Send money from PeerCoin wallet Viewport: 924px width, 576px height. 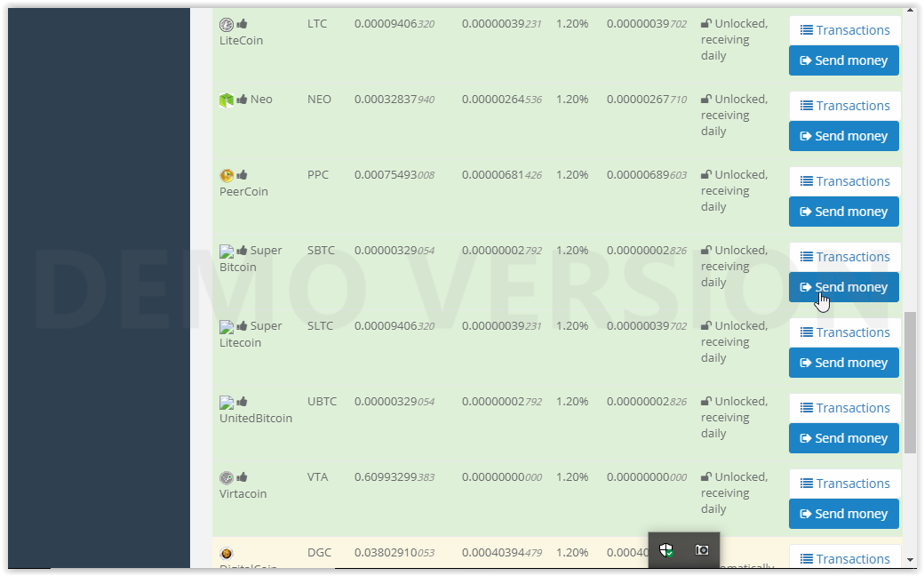(844, 211)
